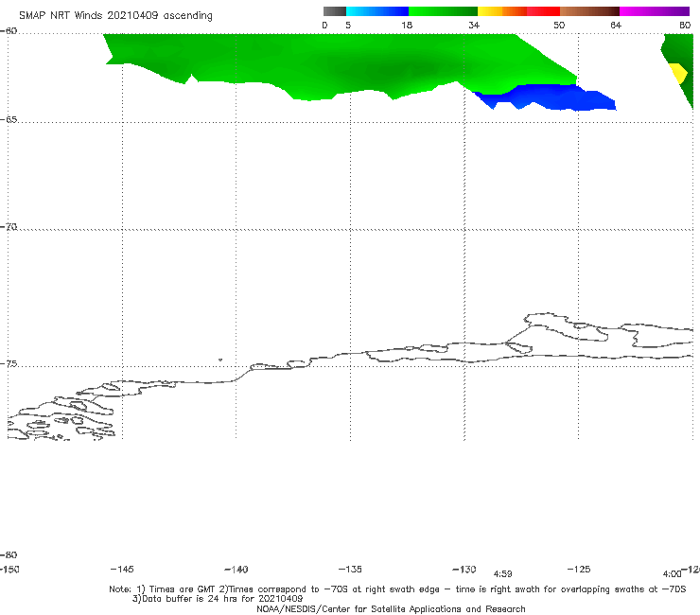The height and width of the screenshot is (615, 700).
Task: Click the yellow wind patch at right edge
Action: (677, 73)
